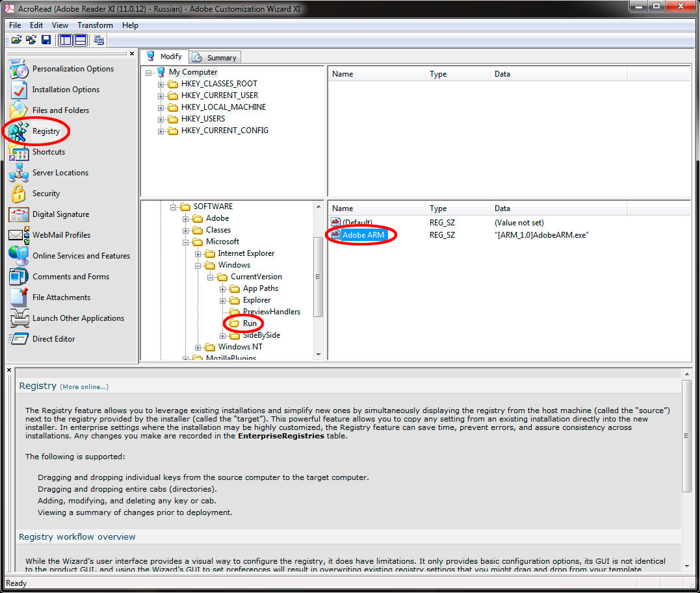The width and height of the screenshot is (700, 593).
Task: Open the Transform menu
Action: (95, 25)
